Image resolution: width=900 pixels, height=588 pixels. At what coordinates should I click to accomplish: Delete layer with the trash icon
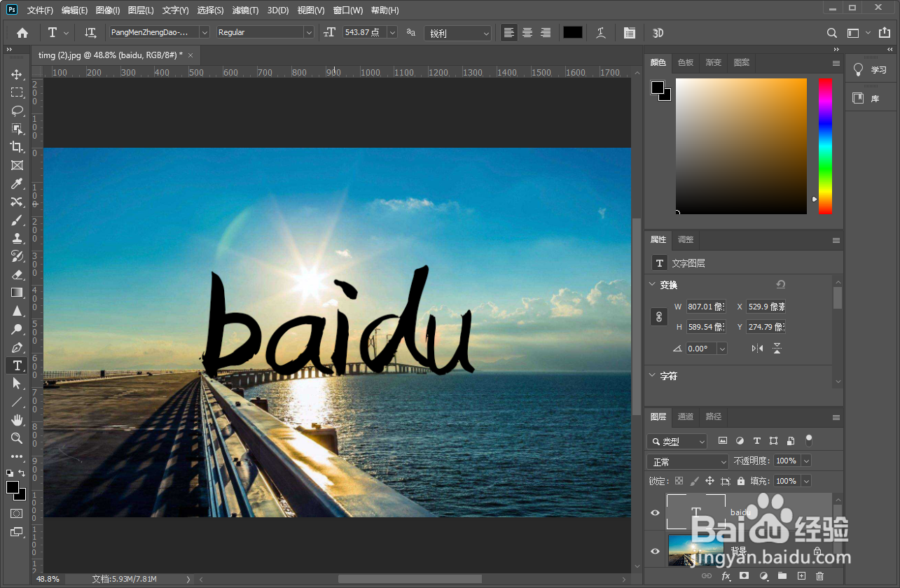click(819, 576)
